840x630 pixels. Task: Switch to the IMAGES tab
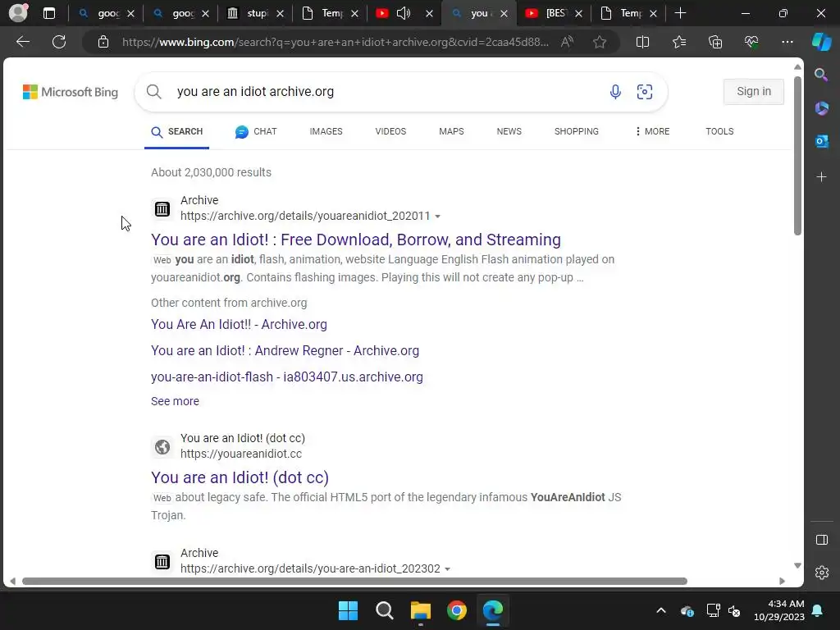(326, 131)
